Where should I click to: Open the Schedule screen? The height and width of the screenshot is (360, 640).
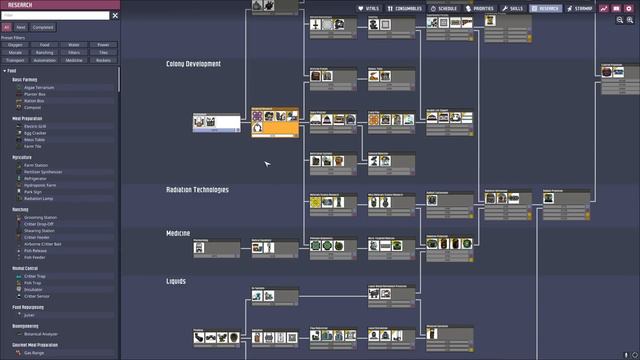444,8
